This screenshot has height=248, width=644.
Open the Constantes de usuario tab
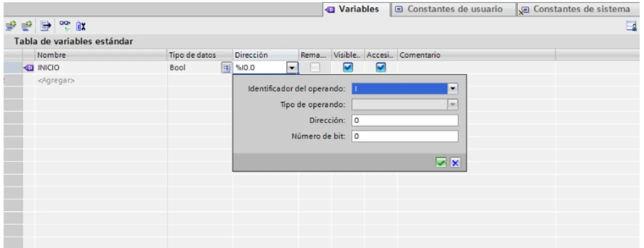[x=453, y=9]
